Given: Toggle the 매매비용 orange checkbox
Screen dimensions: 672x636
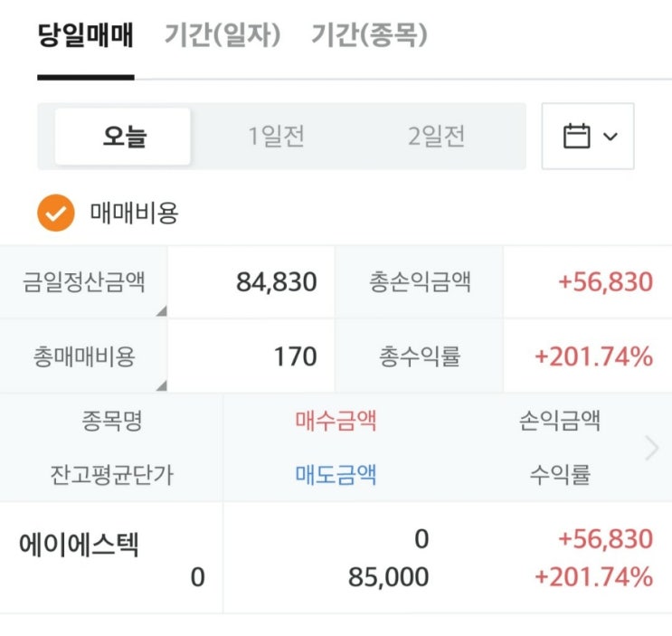Looking at the screenshot, I should pyautogui.click(x=55, y=214).
